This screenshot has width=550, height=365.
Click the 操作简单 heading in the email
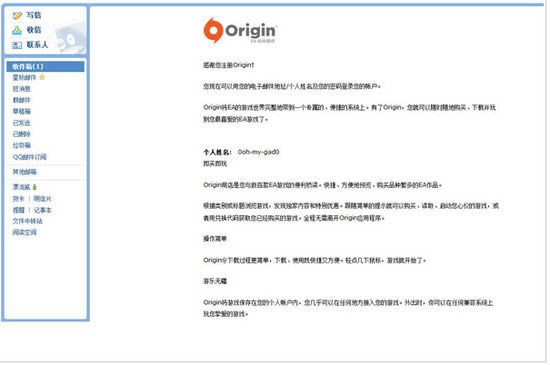[215, 239]
